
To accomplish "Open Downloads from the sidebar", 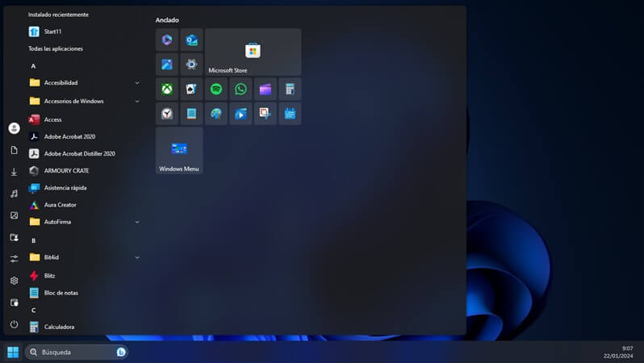I will (14, 172).
